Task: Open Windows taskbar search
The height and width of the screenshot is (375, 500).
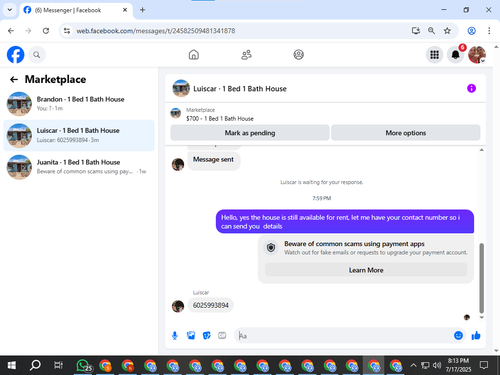Action: tap(35, 365)
